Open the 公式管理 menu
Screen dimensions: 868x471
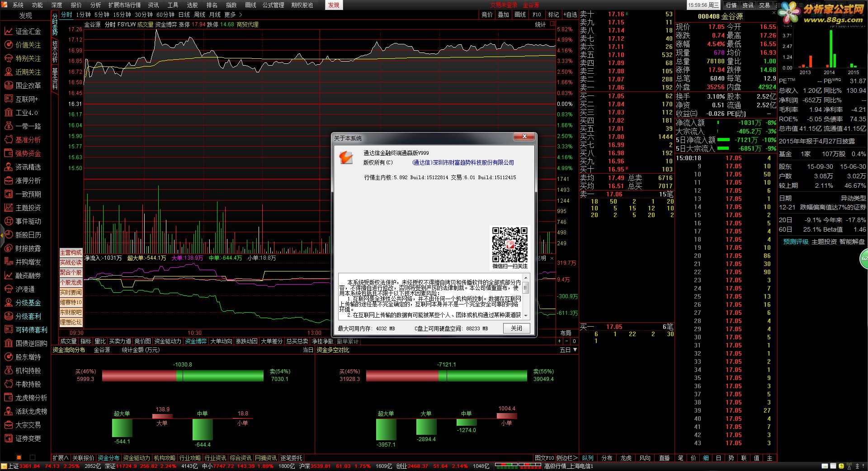(273, 5)
